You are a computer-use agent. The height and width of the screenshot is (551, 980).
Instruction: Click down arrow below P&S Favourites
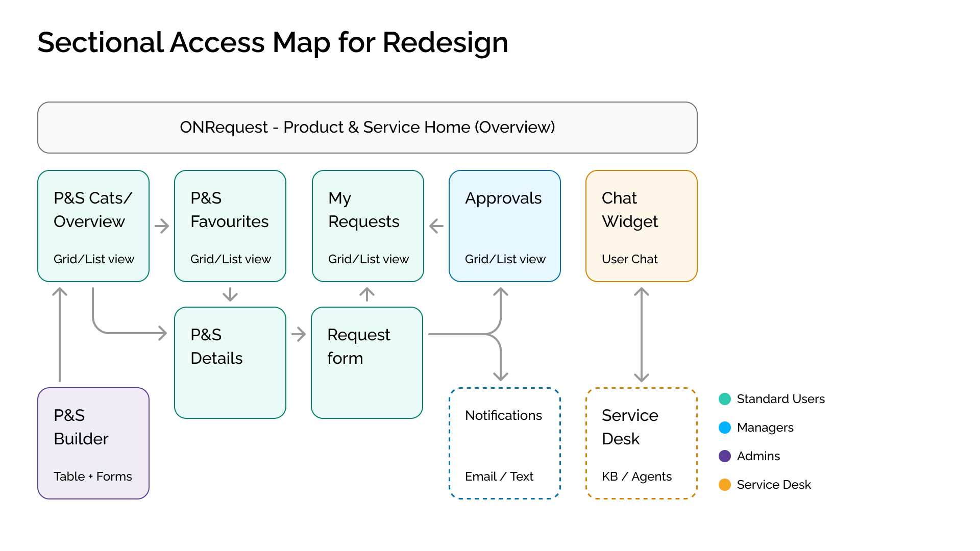(x=230, y=294)
